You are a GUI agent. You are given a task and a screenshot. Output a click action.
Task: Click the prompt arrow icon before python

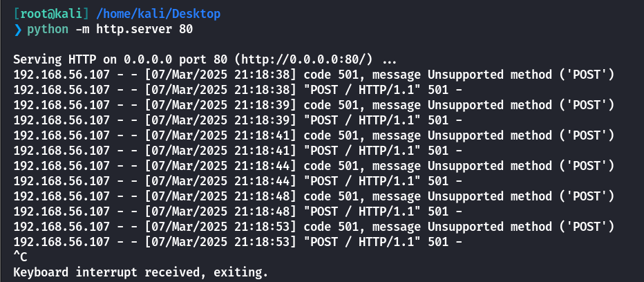coord(17,29)
